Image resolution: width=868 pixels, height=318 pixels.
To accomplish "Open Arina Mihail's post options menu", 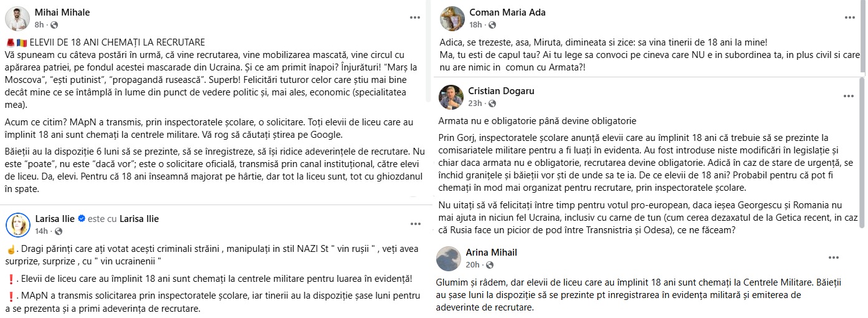I will coord(834,258).
